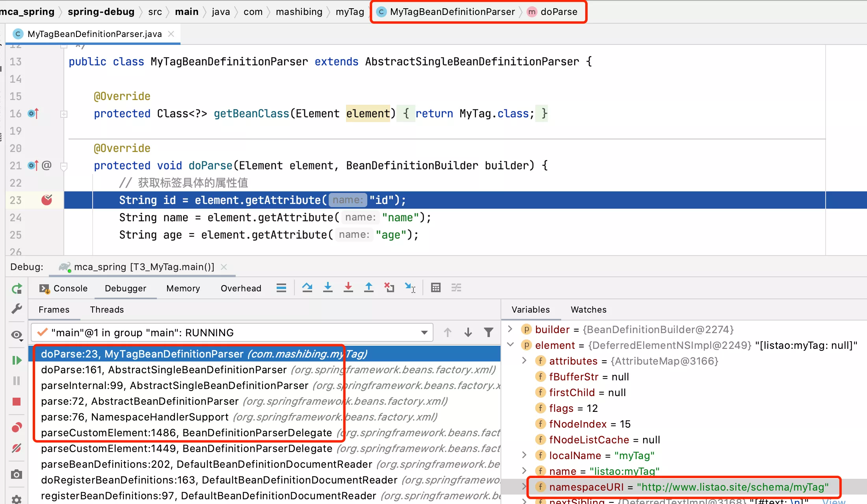
Task: Expand the attributes field node
Action: [524, 361]
